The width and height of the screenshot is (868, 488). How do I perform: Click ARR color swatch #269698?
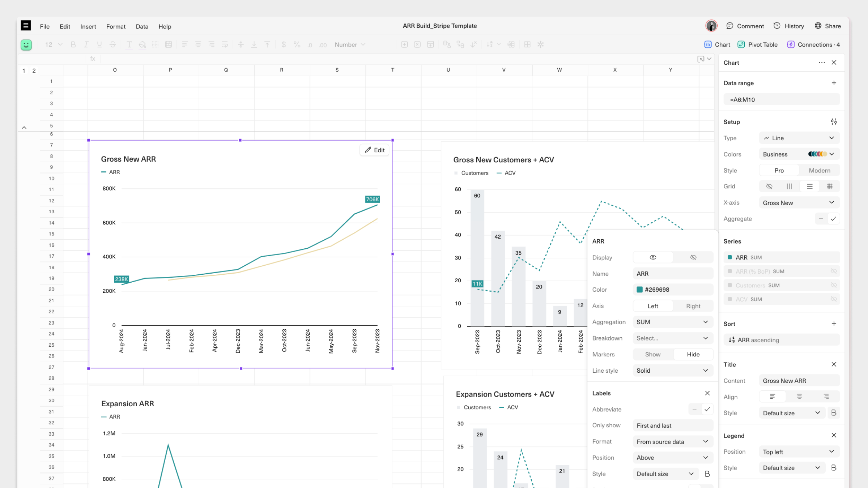(639, 290)
